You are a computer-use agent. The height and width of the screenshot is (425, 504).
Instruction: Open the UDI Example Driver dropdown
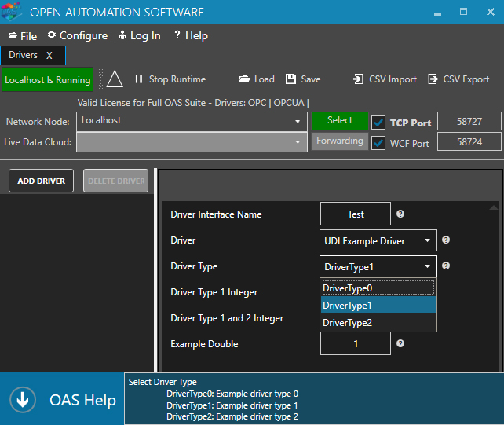click(378, 240)
